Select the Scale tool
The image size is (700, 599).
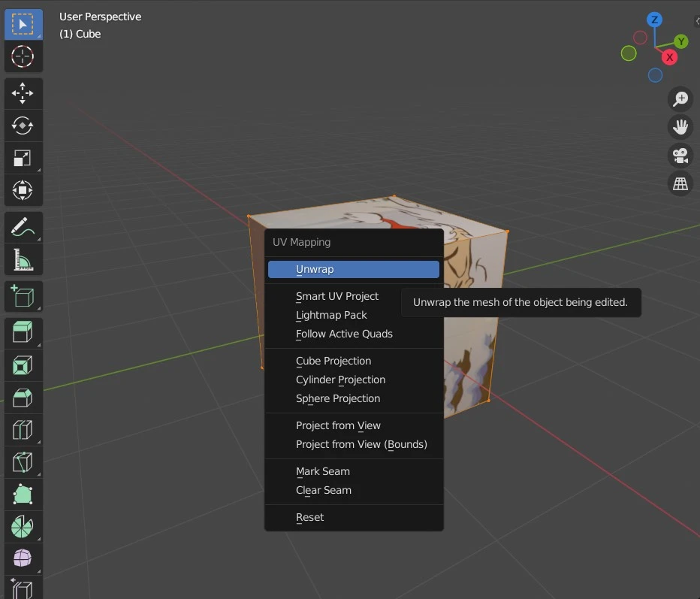point(23,158)
